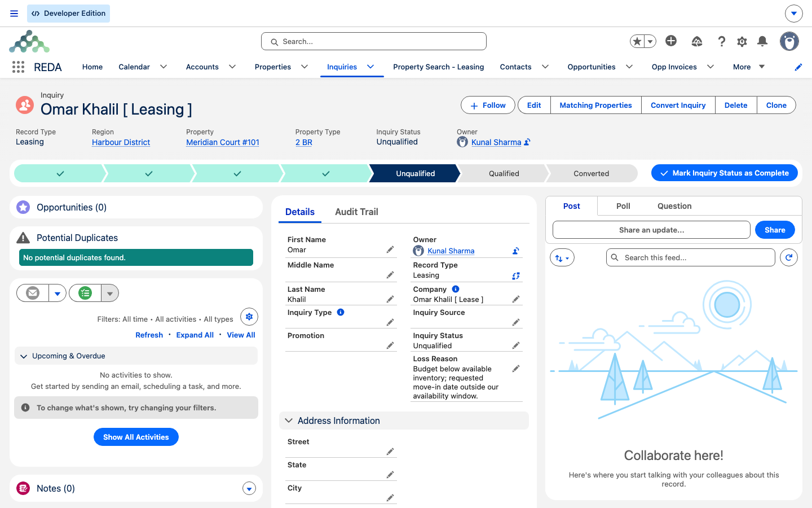
Task: Expand the Inquiries tab dropdown chevron
Action: [370, 67]
